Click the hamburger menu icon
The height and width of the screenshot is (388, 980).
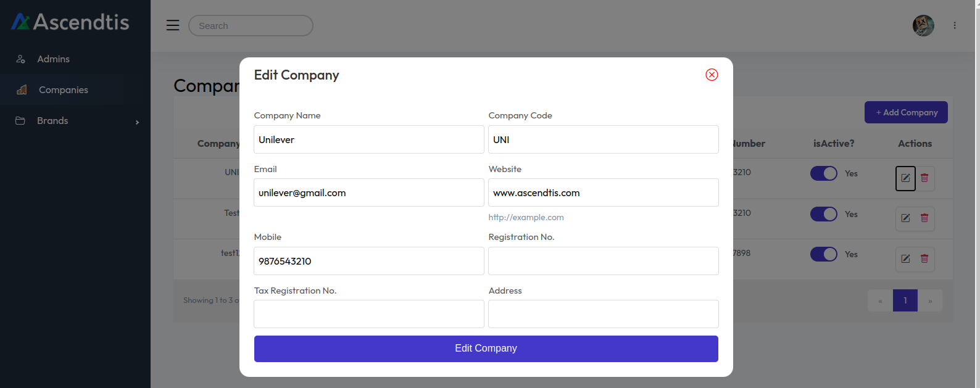pos(173,25)
